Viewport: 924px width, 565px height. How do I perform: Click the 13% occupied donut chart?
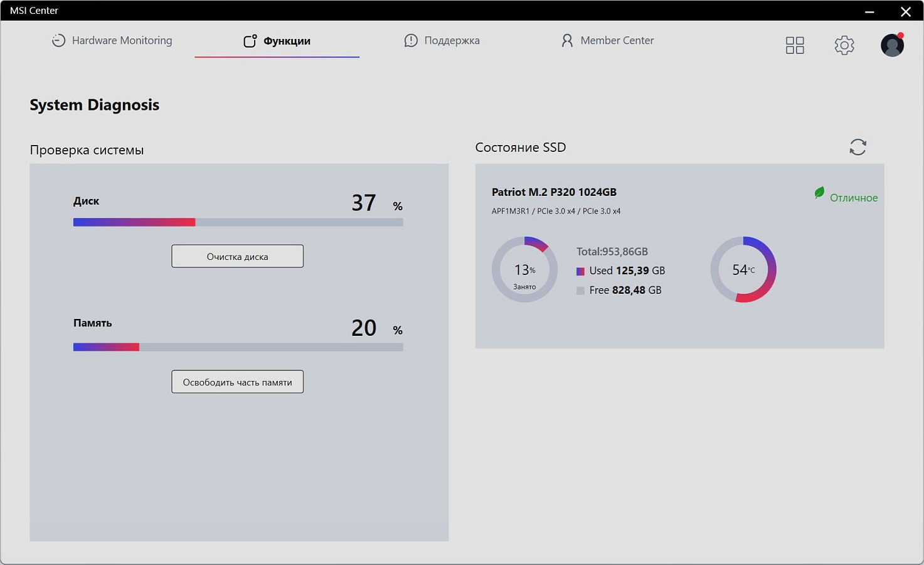pos(524,269)
